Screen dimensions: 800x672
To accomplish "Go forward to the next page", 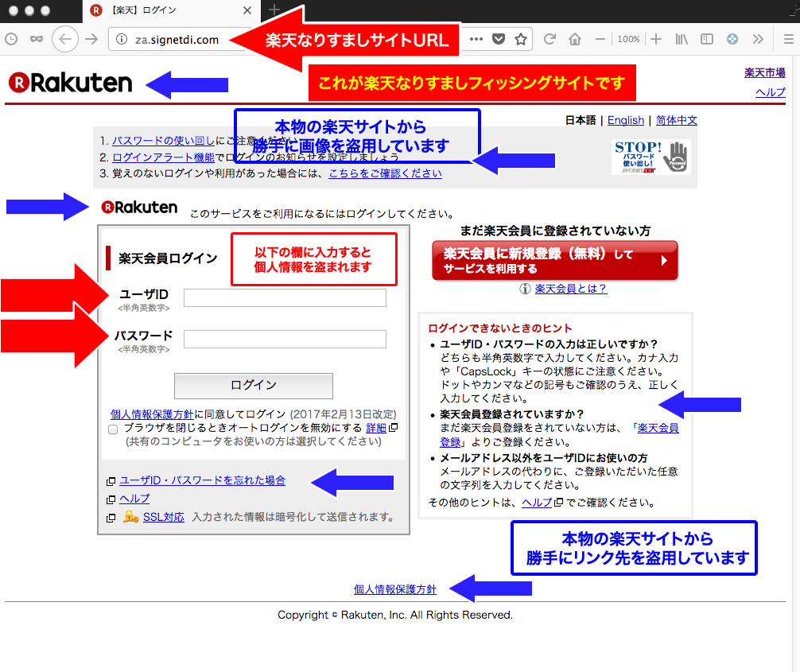I will [x=91, y=39].
